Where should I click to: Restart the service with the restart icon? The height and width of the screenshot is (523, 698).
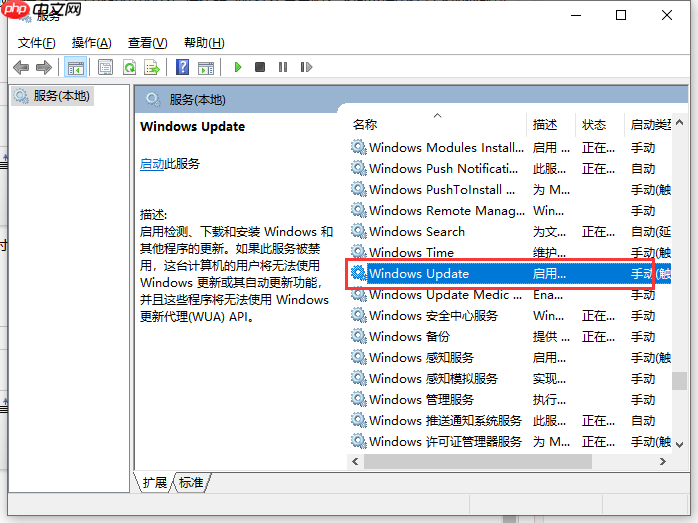(306, 67)
